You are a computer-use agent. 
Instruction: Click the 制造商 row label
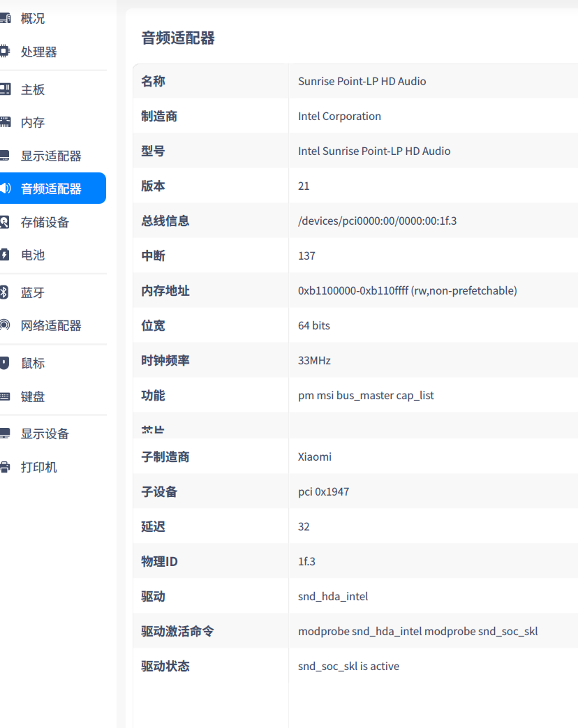point(159,116)
